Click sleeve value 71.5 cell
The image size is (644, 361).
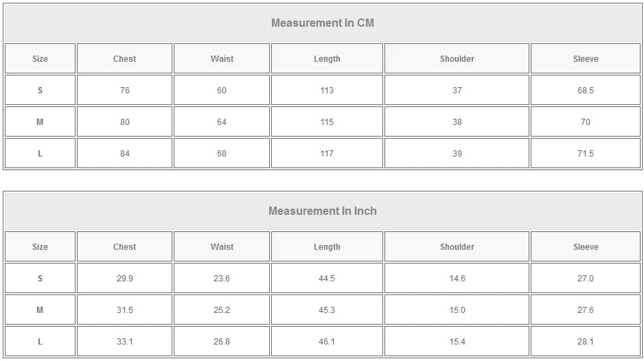coord(586,154)
